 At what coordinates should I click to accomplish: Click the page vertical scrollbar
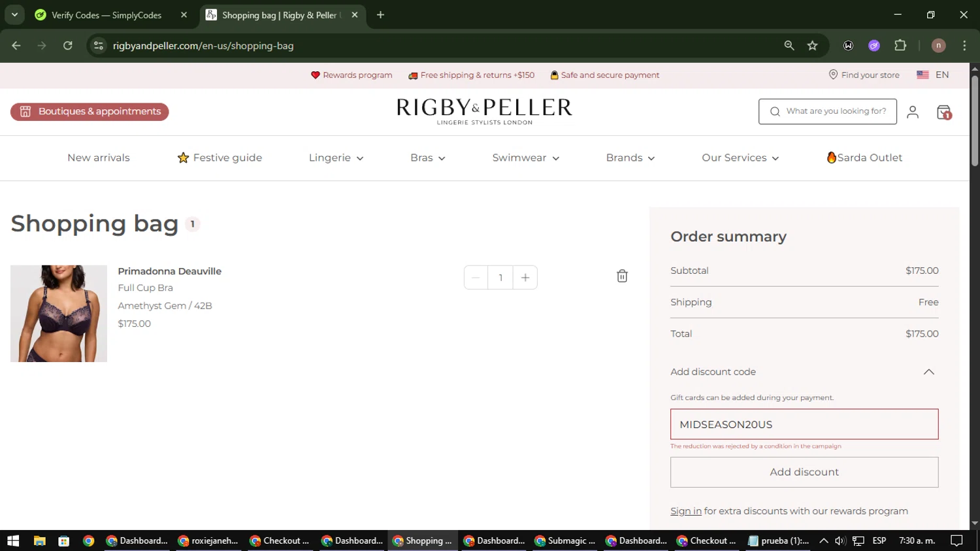pyautogui.click(x=975, y=121)
